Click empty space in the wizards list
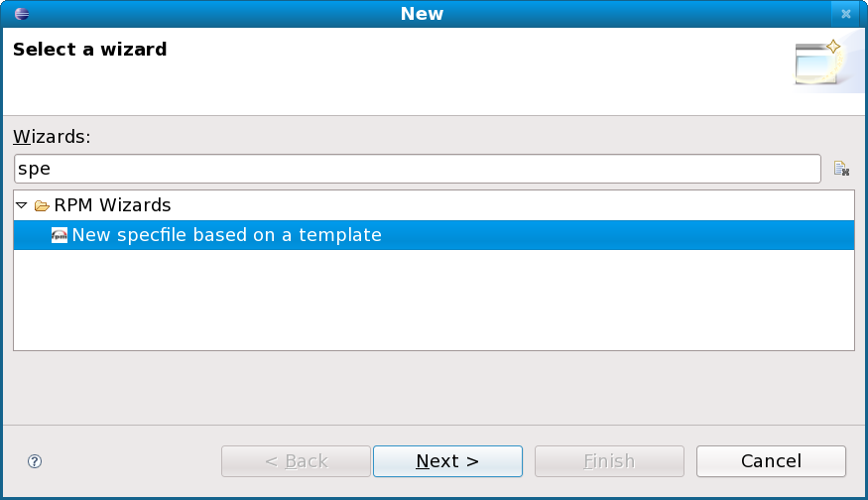This screenshot has height=500, width=868. pyautogui.click(x=434, y=299)
